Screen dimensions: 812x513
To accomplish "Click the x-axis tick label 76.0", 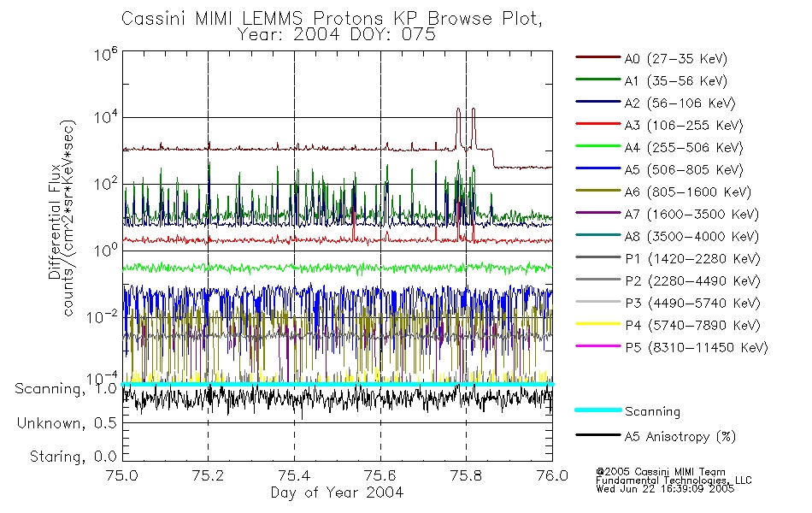I will (x=552, y=475).
